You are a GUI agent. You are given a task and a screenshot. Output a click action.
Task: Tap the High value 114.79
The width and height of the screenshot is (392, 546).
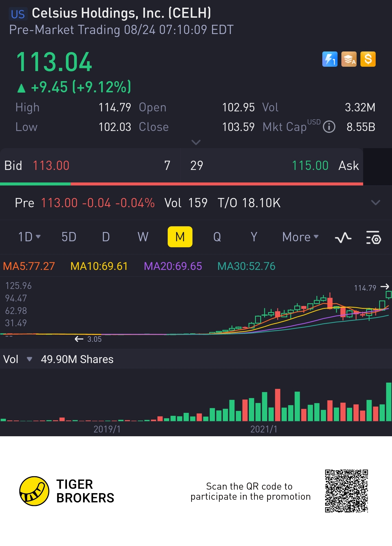(x=115, y=108)
